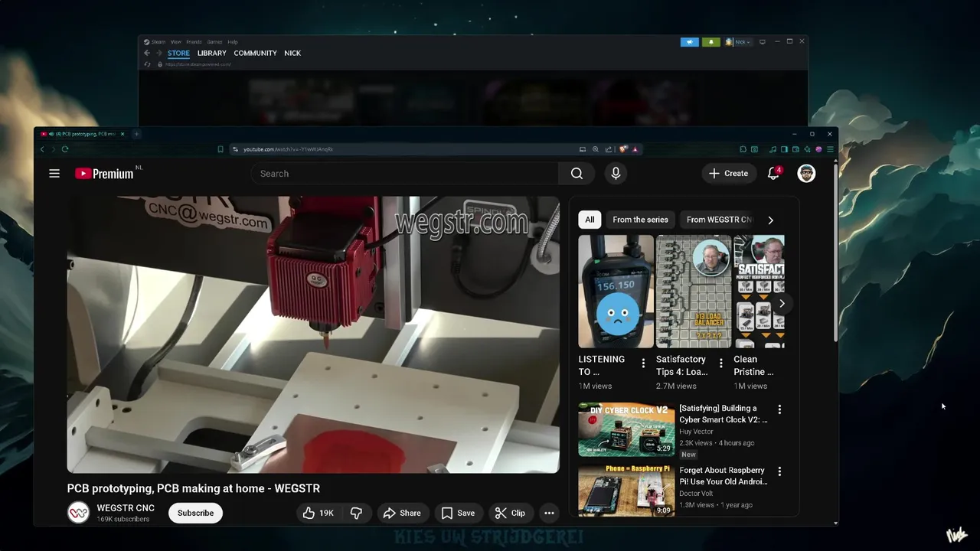980x551 pixels.
Task: Open Nick account dropdown in Steam
Action: click(739, 42)
